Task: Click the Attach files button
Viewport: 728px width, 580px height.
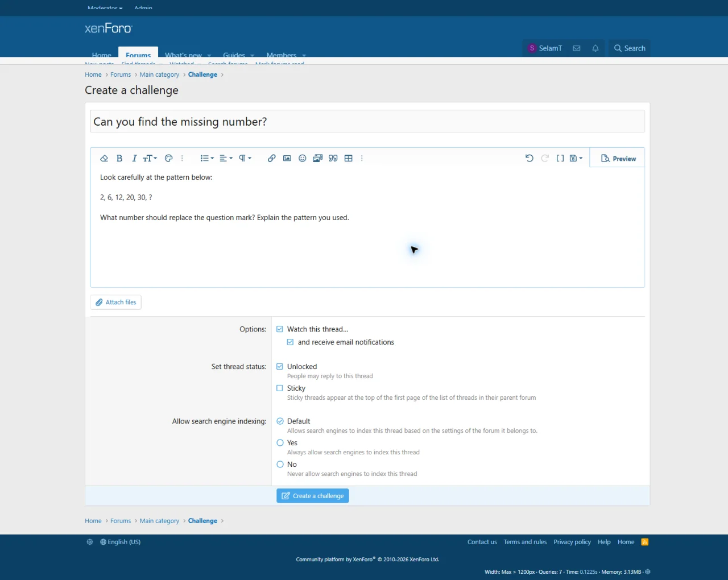Action: tap(115, 303)
